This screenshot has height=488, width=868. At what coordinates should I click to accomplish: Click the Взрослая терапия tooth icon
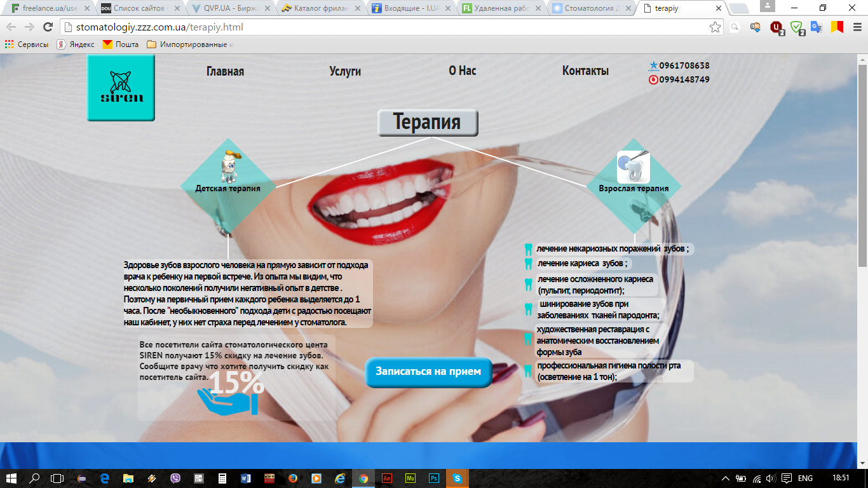(x=633, y=167)
